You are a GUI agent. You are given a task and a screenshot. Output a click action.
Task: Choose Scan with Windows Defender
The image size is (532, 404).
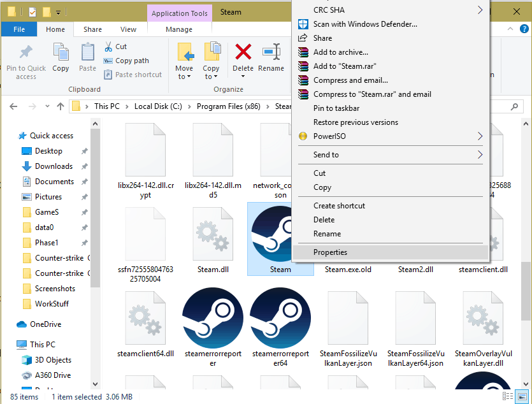coord(390,24)
